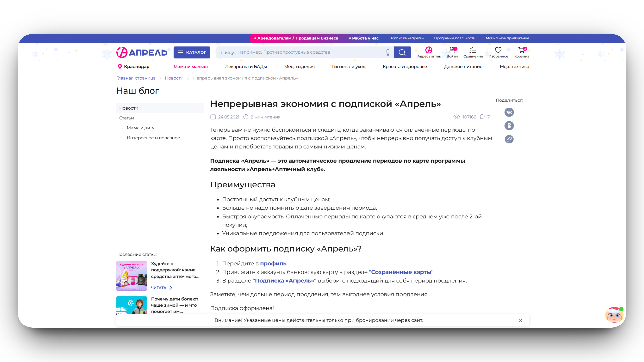Expand comments counter showing 7
The width and height of the screenshot is (644, 362).
[x=485, y=117]
